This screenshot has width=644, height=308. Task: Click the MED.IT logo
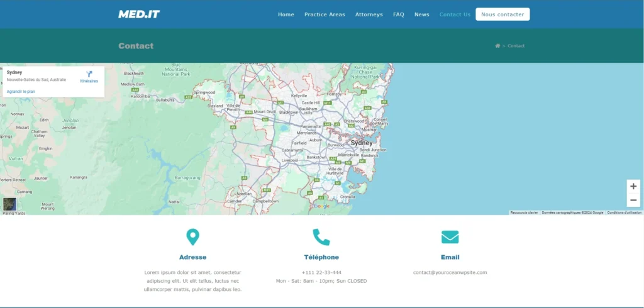click(139, 14)
